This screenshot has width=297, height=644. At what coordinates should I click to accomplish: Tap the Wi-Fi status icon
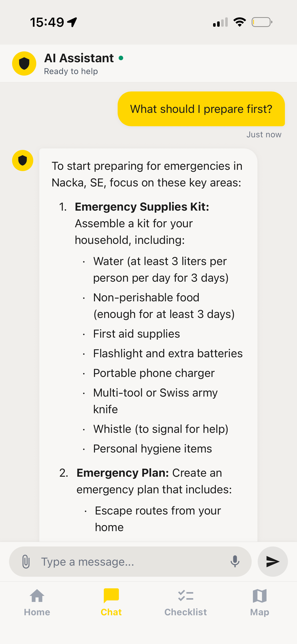[x=240, y=22]
